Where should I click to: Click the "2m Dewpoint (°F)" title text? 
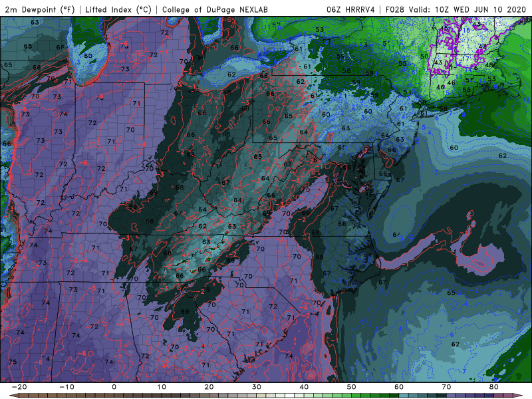(x=40, y=9)
